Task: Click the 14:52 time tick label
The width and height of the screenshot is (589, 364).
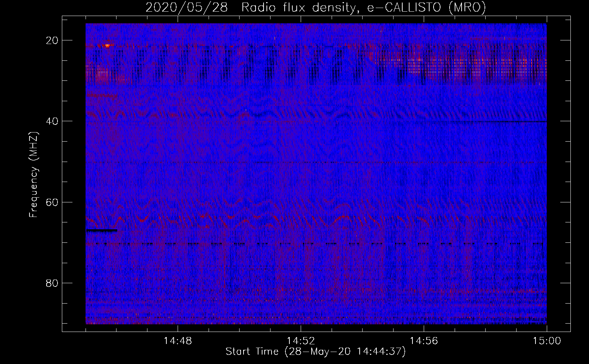Action: click(301, 341)
